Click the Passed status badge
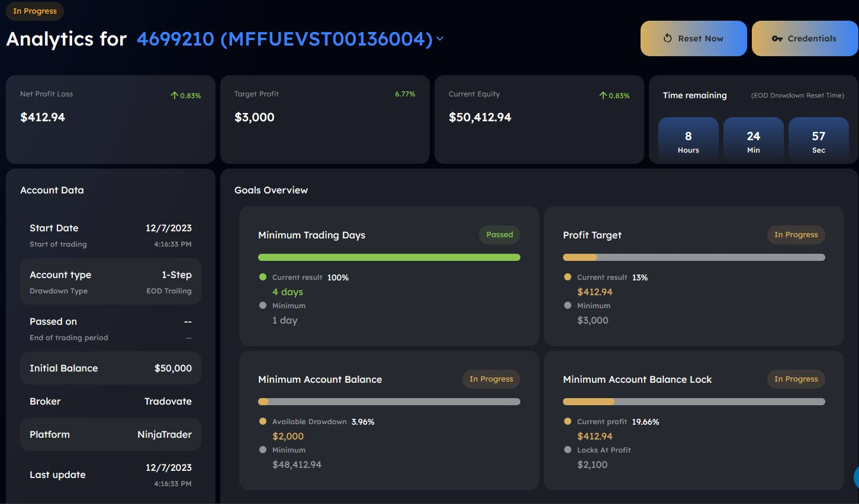859x504 pixels. click(x=499, y=235)
